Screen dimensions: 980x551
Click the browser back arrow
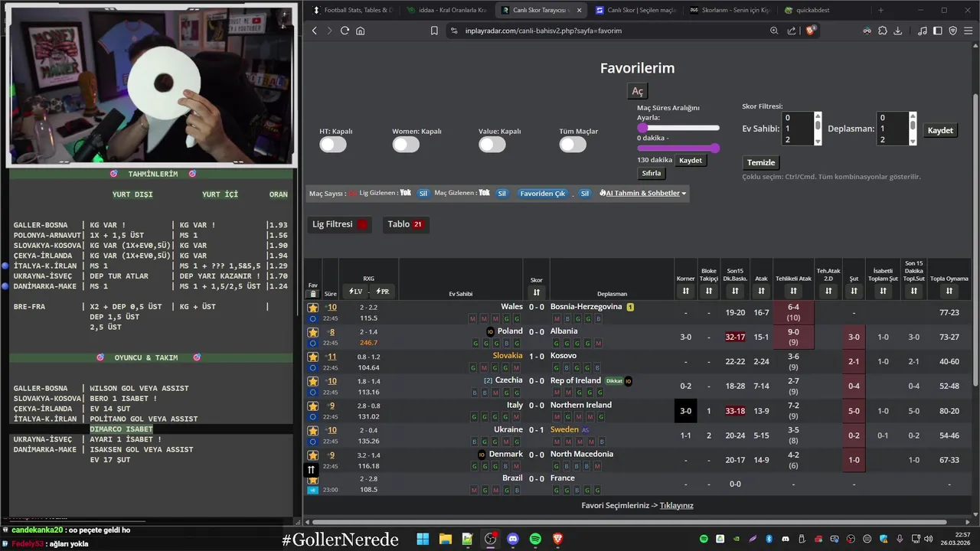(x=315, y=31)
